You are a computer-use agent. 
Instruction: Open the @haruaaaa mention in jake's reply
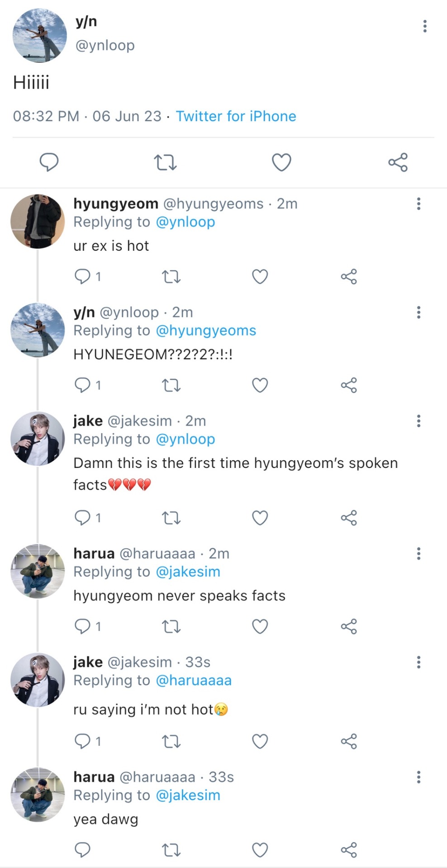pos(194,680)
